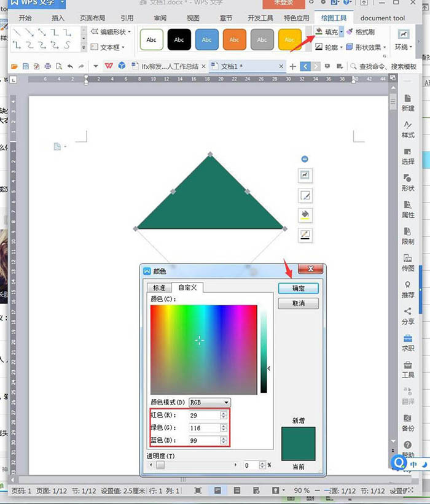Open the 颜色模式 RGB dropdown
430x504 pixels.
[209, 403]
